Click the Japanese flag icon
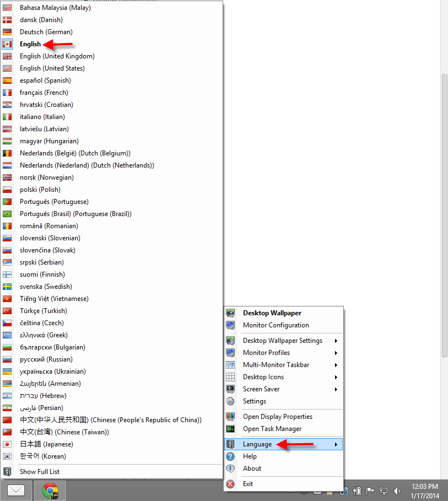The width and height of the screenshot is (448, 501). point(7,444)
